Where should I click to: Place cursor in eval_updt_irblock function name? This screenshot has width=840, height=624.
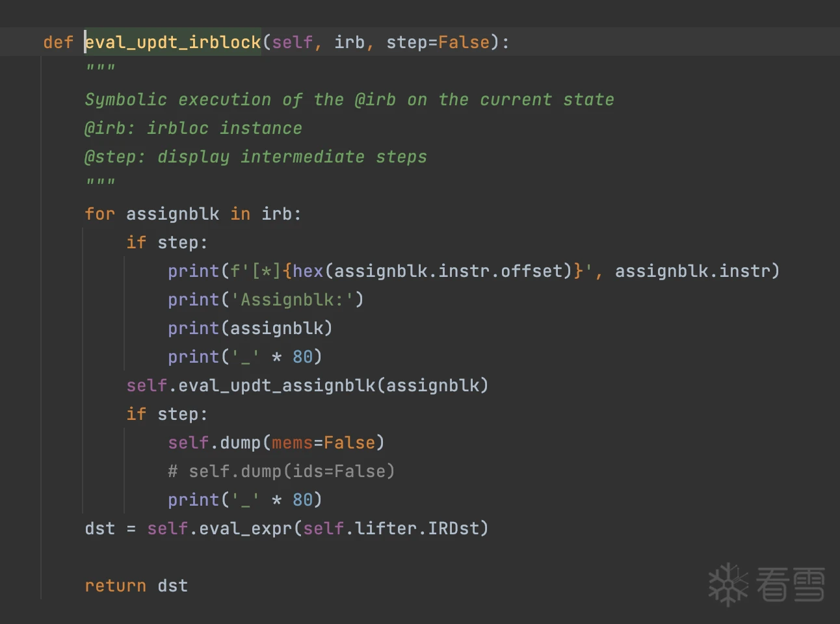(x=173, y=42)
